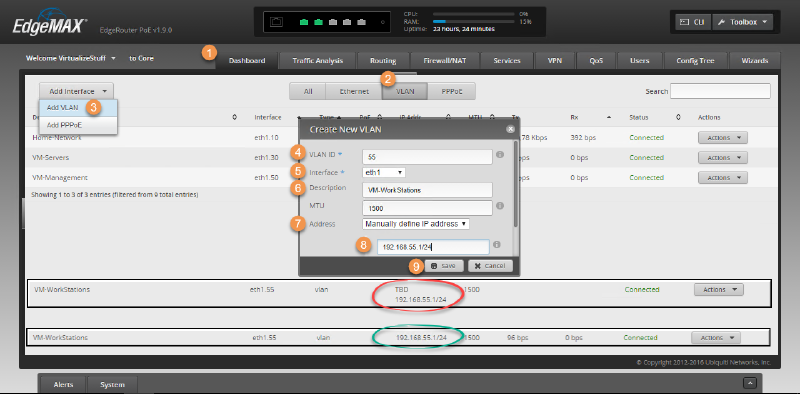Choose Add VLAN from the menu

tap(79, 107)
